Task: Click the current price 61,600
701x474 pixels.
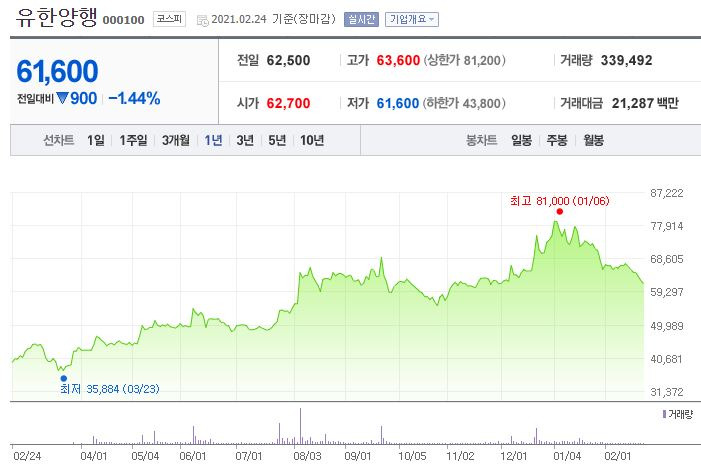Action: coord(57,72)
